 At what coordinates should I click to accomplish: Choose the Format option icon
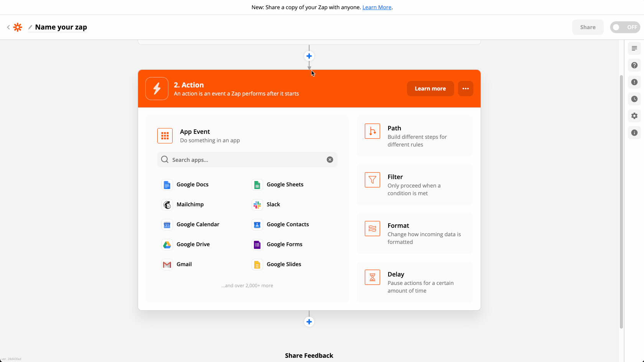(372, 229)
